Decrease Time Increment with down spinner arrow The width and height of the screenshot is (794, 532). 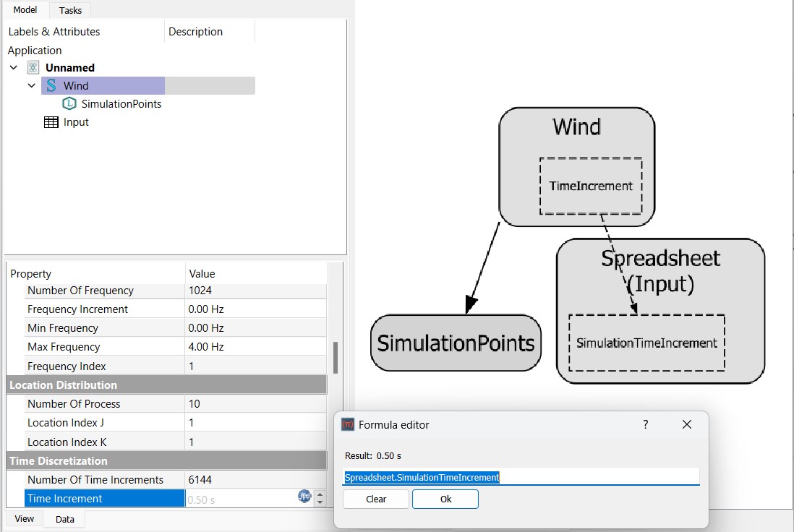coord(320,502)
